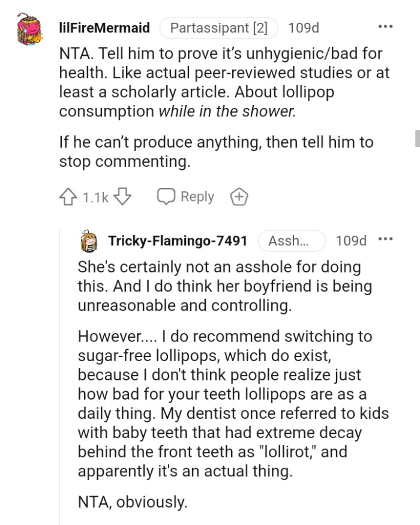Screen dimensions: 420x525
Task: Click the "NTA, obviously." closing line
Action: 133,502
